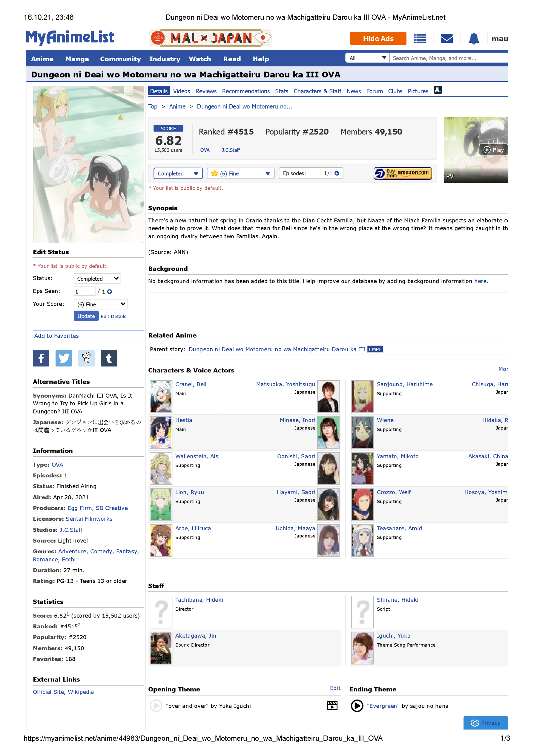This screenshot has width=534, height=756.
Task: Open the Egg Firm producer link
Action: pos(80,508)
